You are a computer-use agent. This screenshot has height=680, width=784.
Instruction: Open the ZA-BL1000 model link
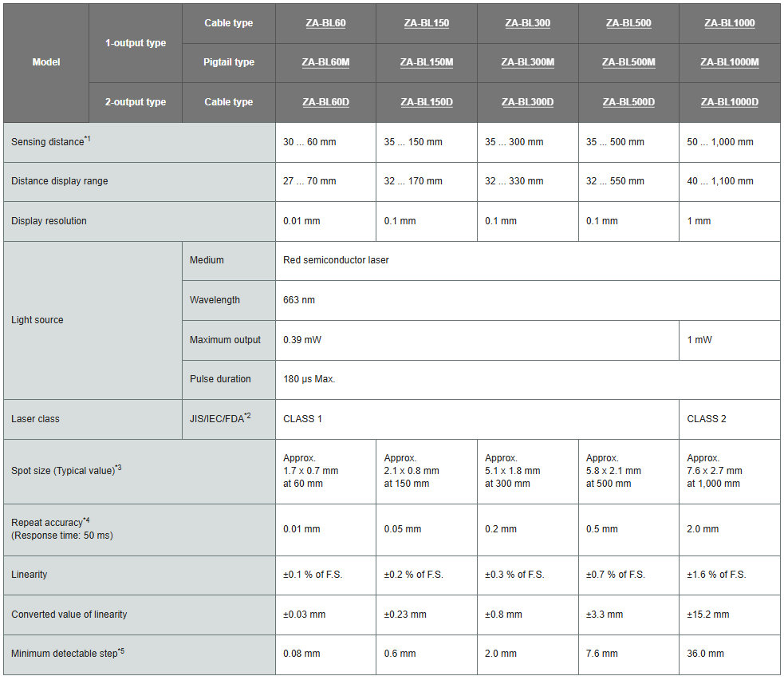click(730, 23)
